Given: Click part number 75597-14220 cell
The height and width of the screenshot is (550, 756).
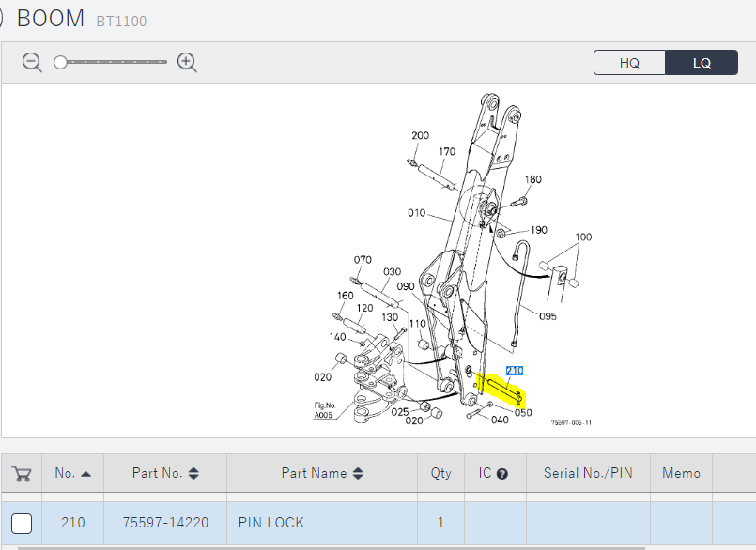Looking at the screenshot, I should tap(165, 523).
